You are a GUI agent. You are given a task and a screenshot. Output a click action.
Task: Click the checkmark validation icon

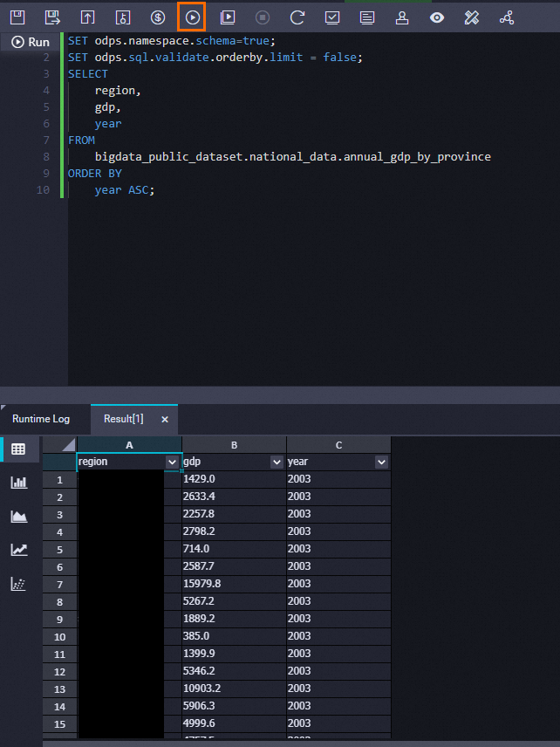[332, 17]
